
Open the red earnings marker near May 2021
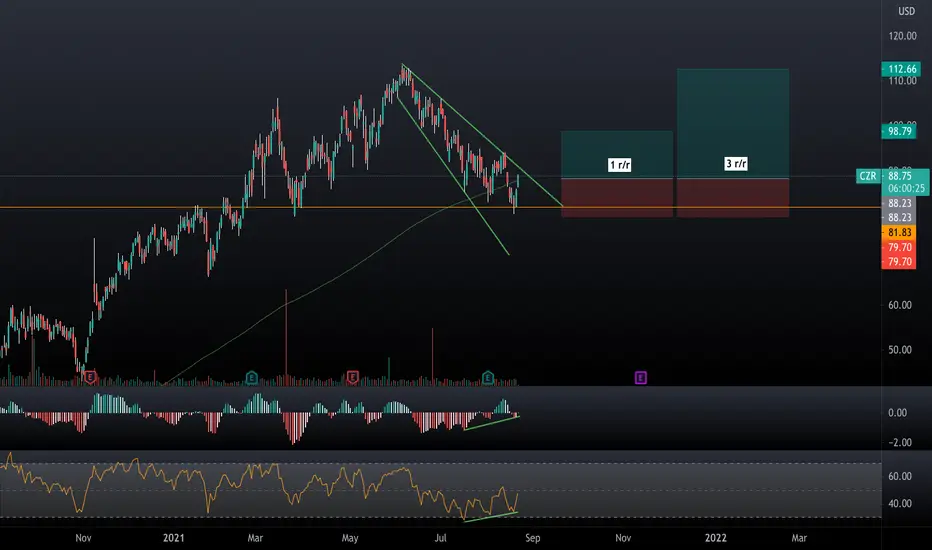[352, 377]
